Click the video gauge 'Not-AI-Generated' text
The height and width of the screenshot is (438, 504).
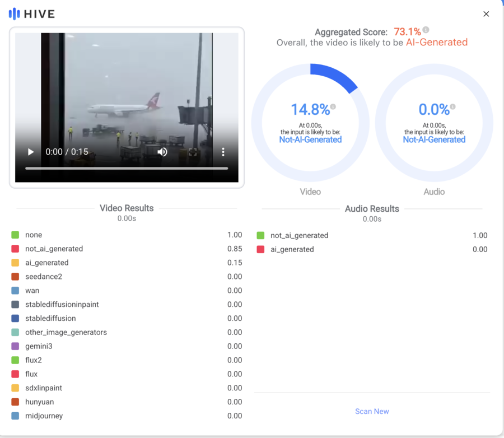(310, 139)
